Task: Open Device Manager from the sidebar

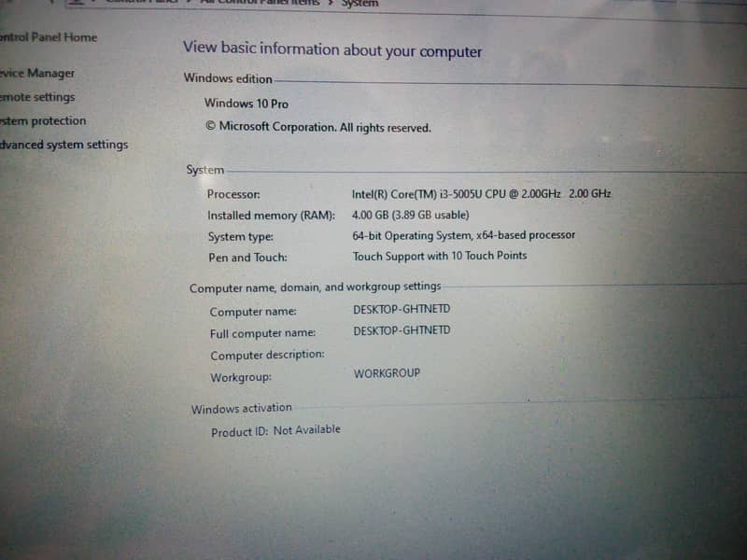Action: 37,73
